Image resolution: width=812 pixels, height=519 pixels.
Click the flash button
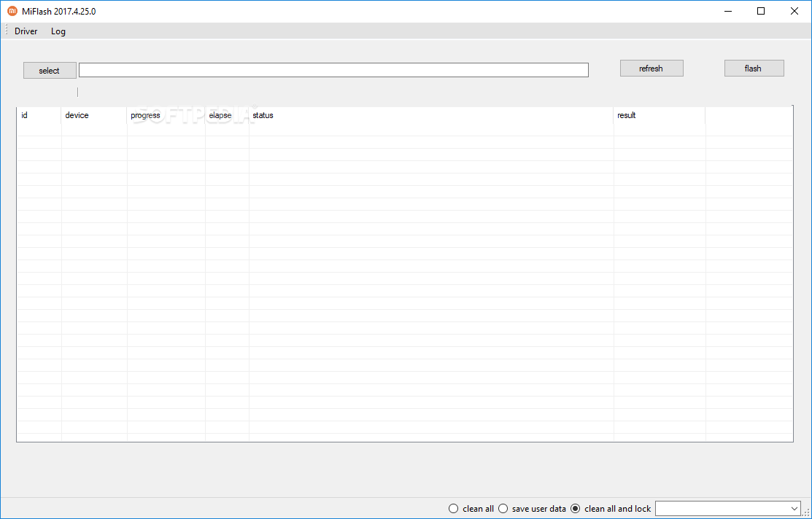pos(754,69)
